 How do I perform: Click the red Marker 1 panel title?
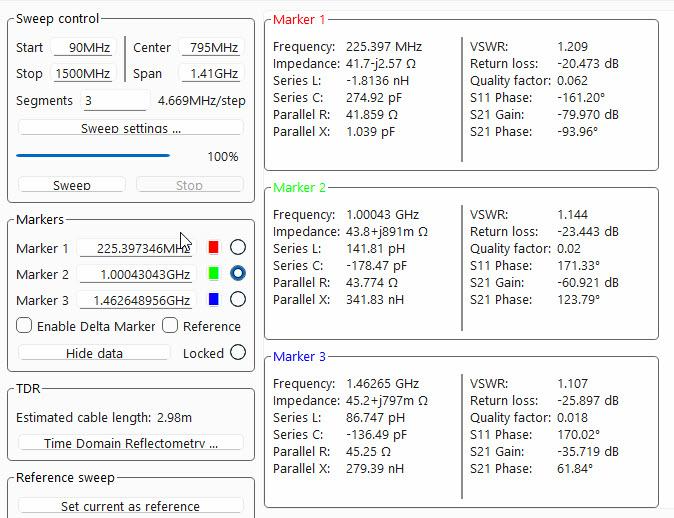tap(299, 19)
